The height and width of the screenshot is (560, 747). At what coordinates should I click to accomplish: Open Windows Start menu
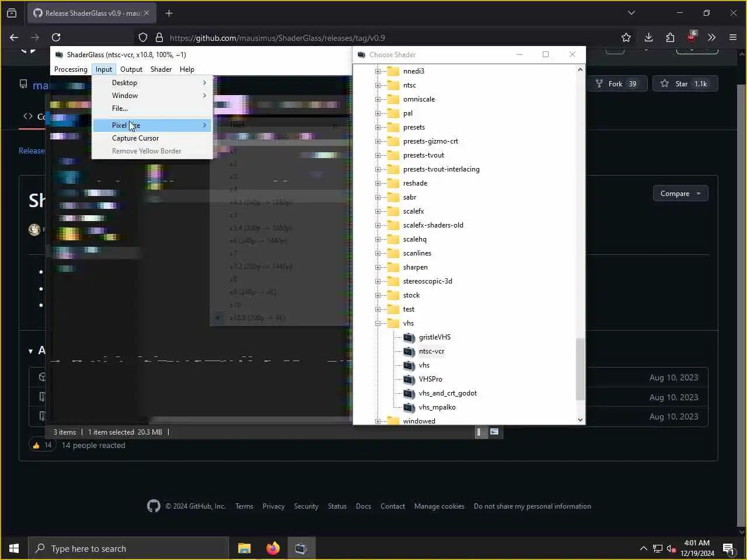coord(14,548)
